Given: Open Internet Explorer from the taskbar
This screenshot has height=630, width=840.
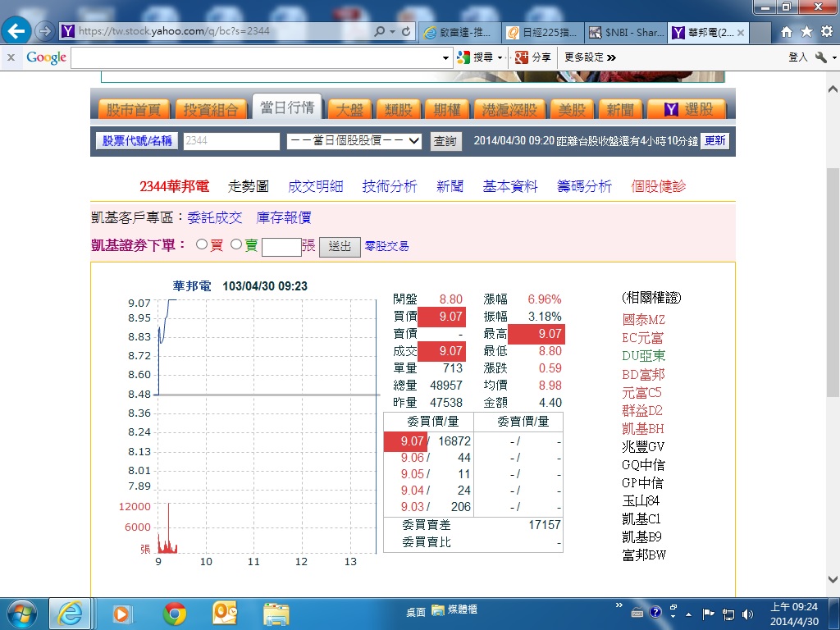Looking at the screenshot, I should [71, 614].
